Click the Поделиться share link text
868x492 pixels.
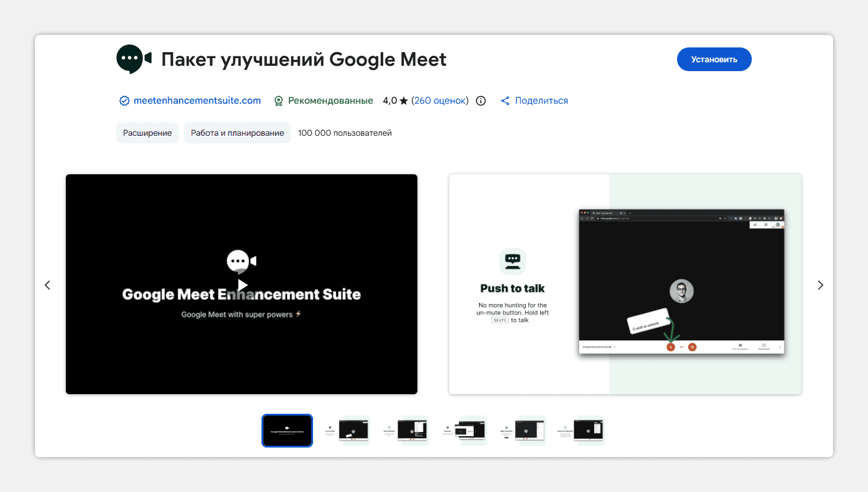pos(541,101)
